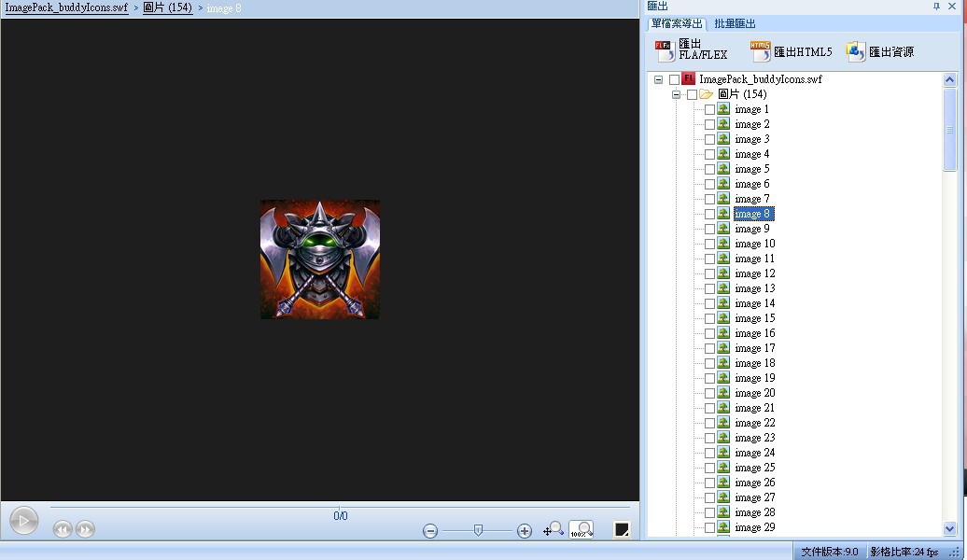
Task: Click the 匯出 FLA/FLEX export button
Action: click(x=692, y=50)
